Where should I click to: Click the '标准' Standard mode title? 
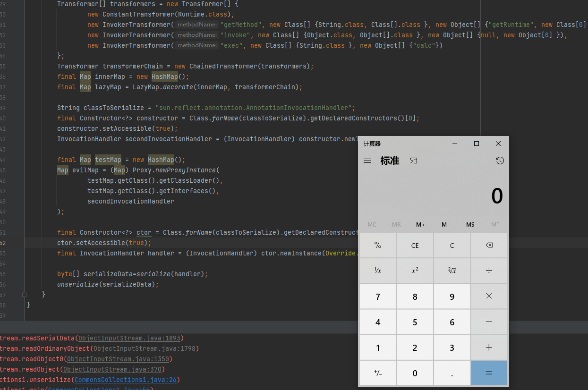(390, 161)
